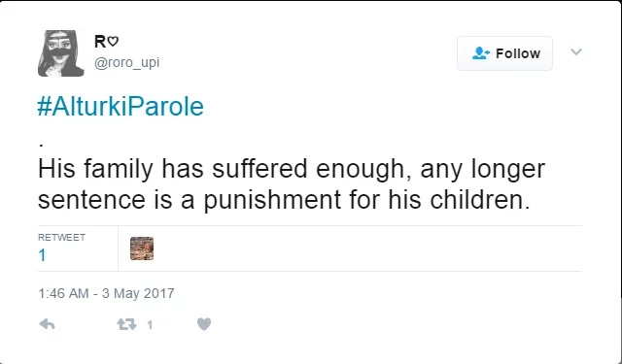This screenshot has height=364, width=622.
Task: Open the profile avatar of R
Action: tap(60, 53)
